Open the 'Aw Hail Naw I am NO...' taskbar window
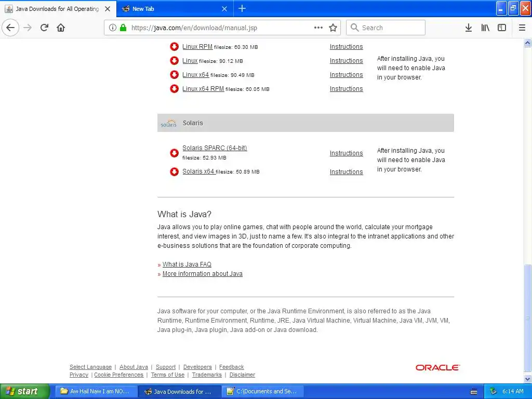This screenshot has height=399, width=532. (x=96, y=391)
